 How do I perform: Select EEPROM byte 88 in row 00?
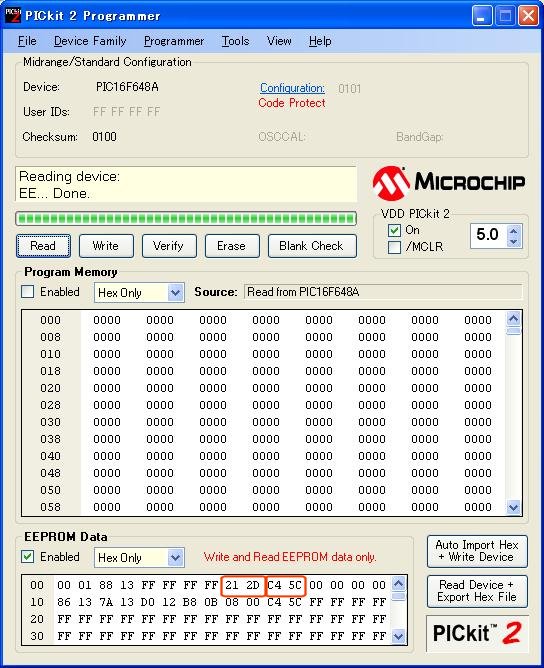click(106, 585)
